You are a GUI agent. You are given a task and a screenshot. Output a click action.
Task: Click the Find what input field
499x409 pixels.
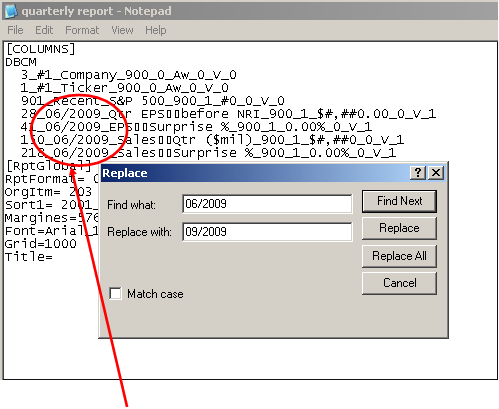tap(267, 204)
